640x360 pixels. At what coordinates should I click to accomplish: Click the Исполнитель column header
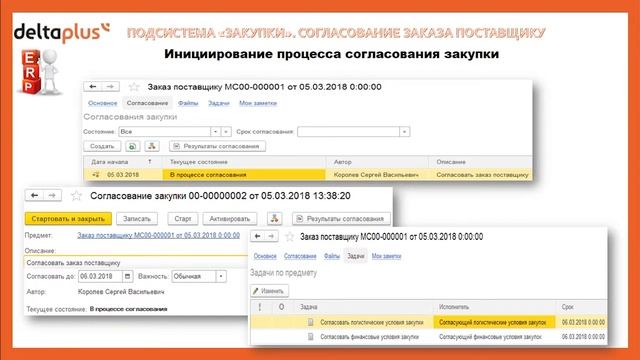494,307
